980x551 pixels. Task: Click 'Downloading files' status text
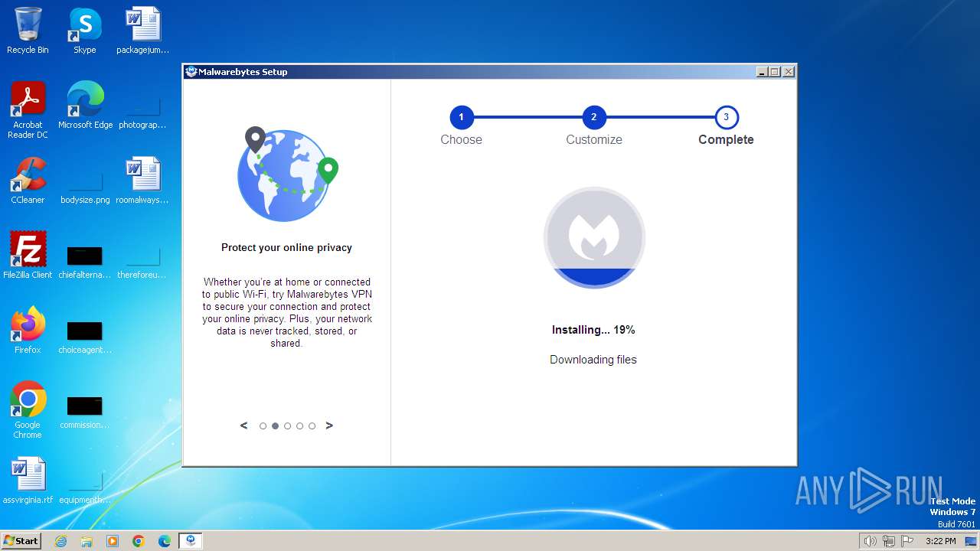(593, 360)
